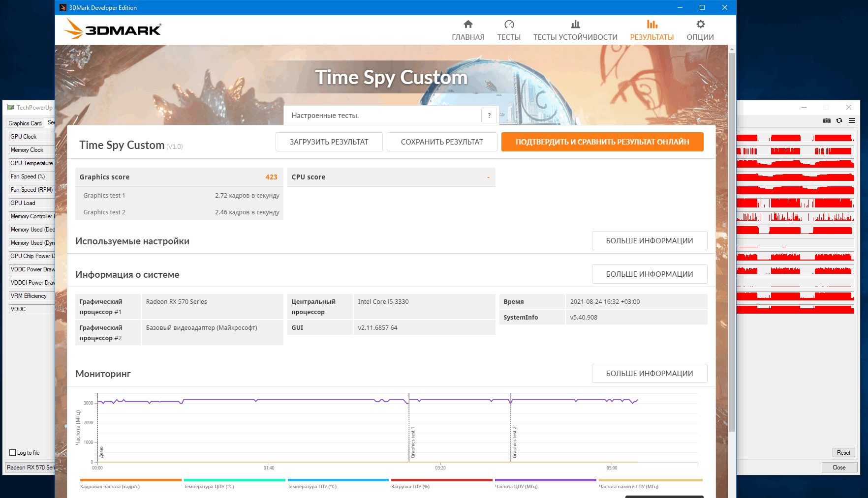The width and height of the screenshot is (868, 498).
Task: Click Fan Speed (RPM) sensor in GPU-Z
Action: pyautogui.click(x=31, y=190)
